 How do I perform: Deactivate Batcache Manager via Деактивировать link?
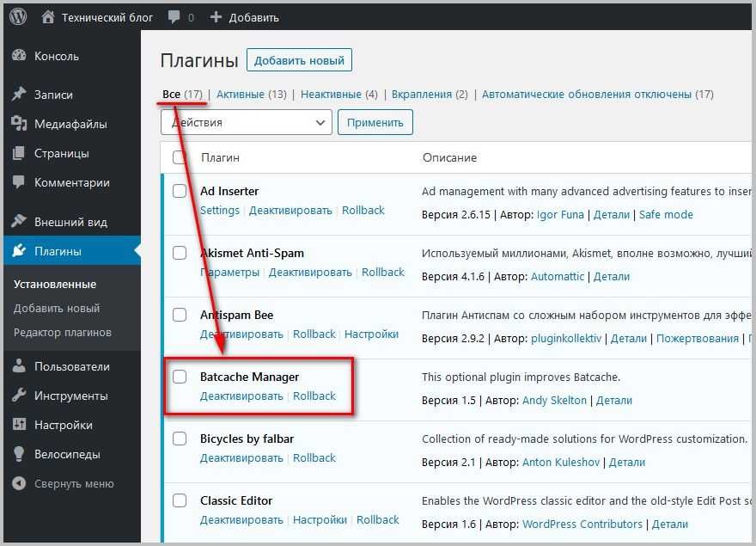pyautogui.click(x=241, y=396)
